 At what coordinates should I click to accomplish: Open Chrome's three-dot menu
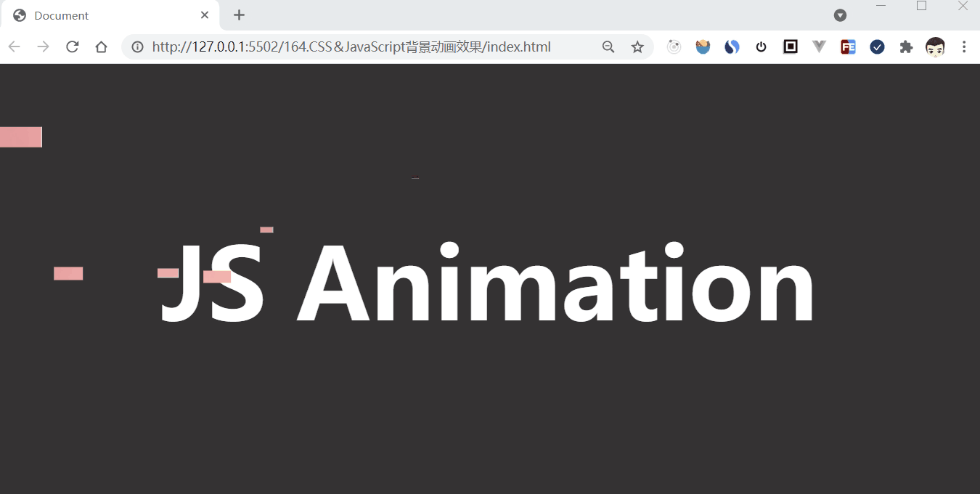(x=964, y=47)
